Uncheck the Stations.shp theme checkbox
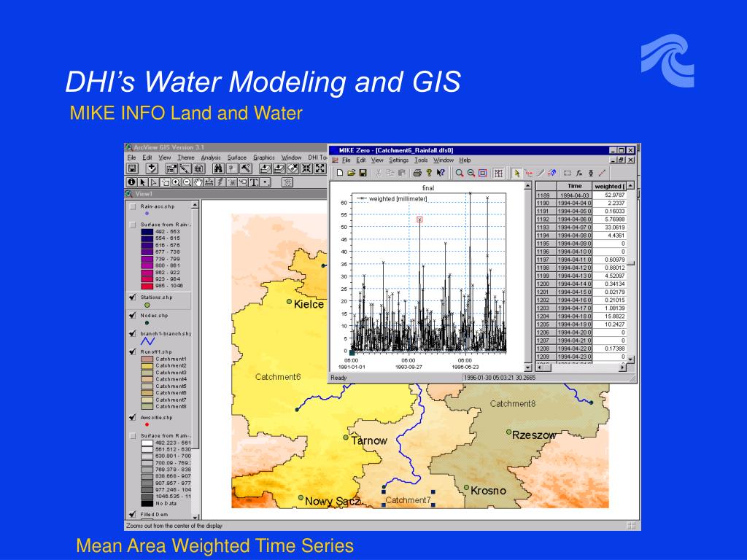 (133, 297)
